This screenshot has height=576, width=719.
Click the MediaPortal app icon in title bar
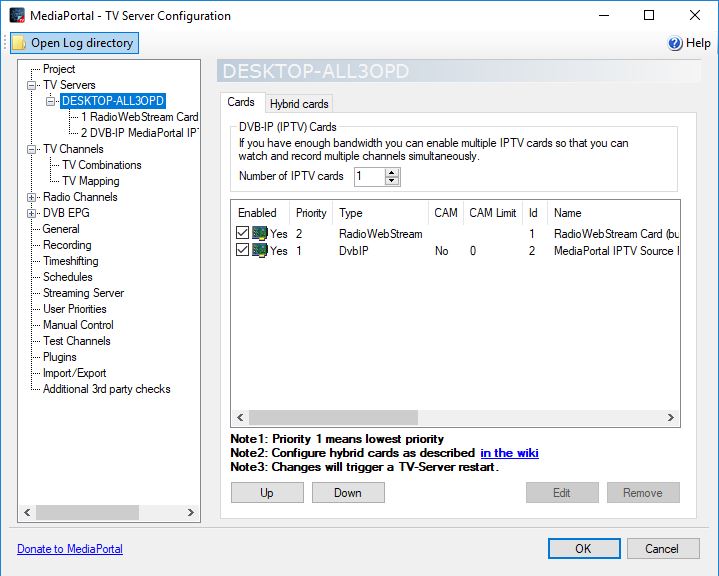(17, 15)
